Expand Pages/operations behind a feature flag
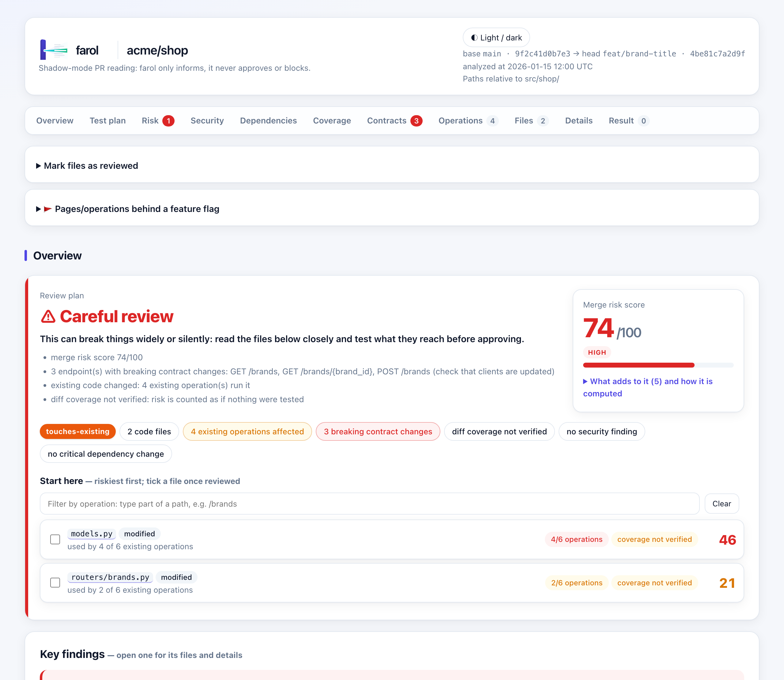The image size is (784, 680). coord(128,209)
